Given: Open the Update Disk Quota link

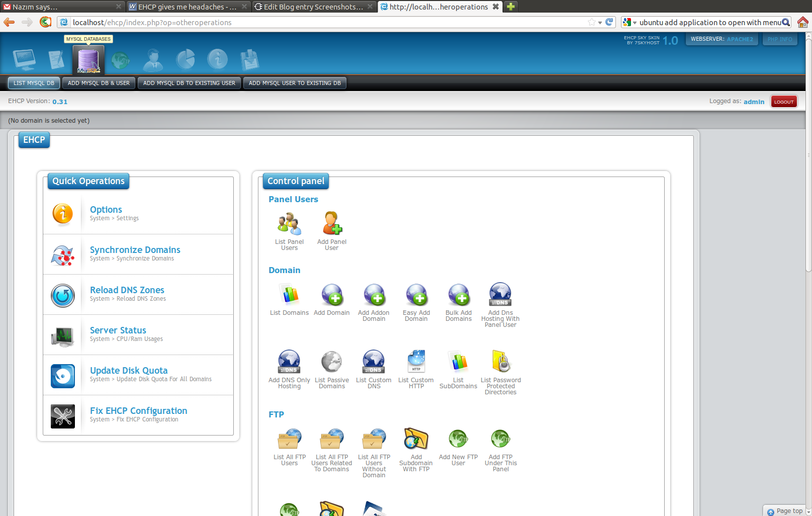Looking at the screenshot, I should click(x=129, y=370).
